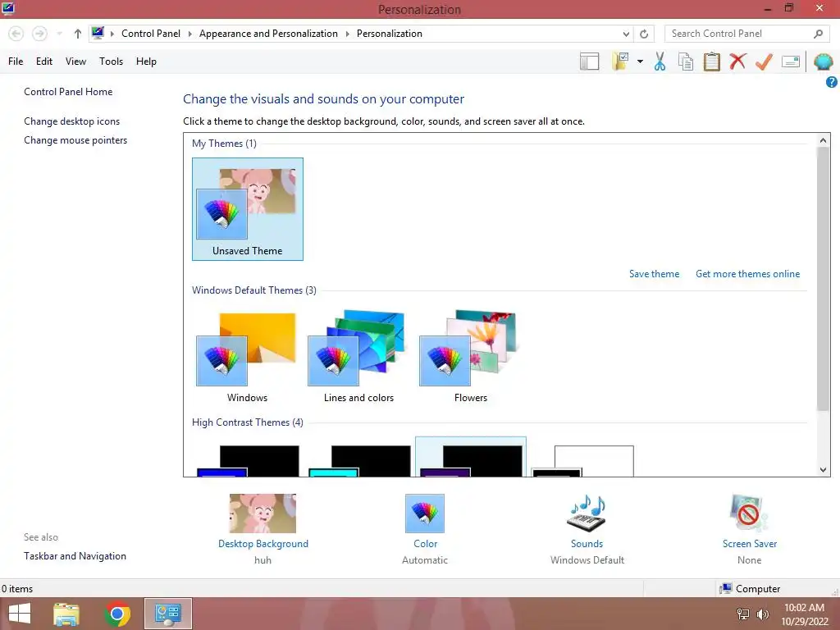
Task: Open Google Chrome from taskbar
Action: (x=117, y=614)
